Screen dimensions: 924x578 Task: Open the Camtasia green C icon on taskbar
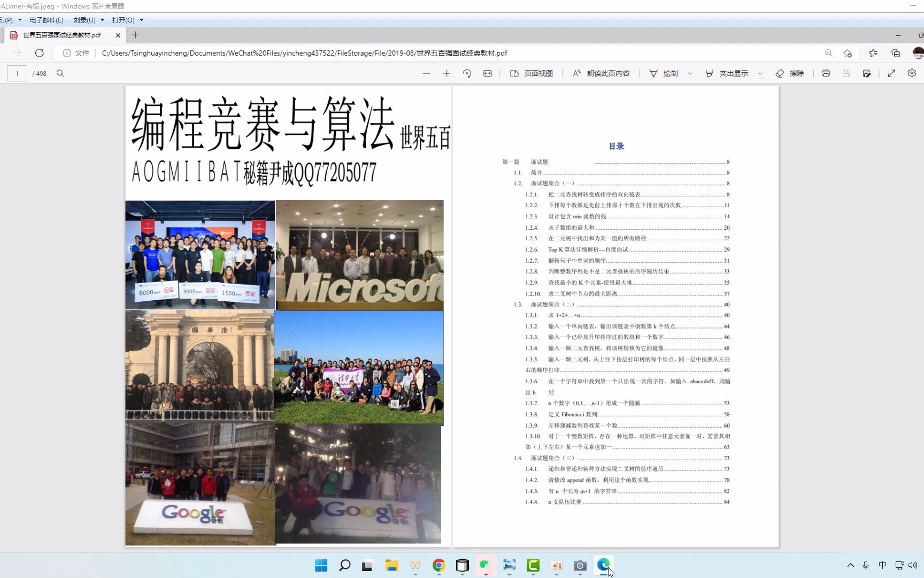[x=533, y=565]
